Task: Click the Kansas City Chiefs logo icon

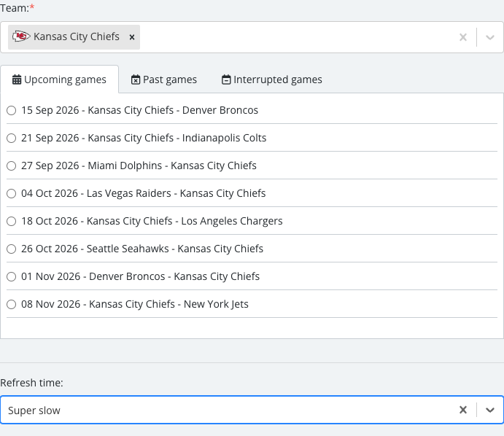Action: (21, 36)
